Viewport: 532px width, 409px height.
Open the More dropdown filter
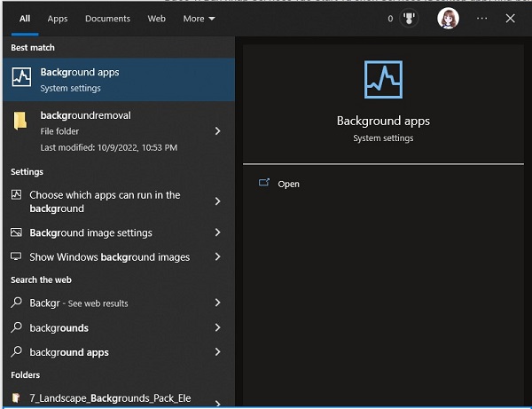pyautogui.click(x=198, y=19)
